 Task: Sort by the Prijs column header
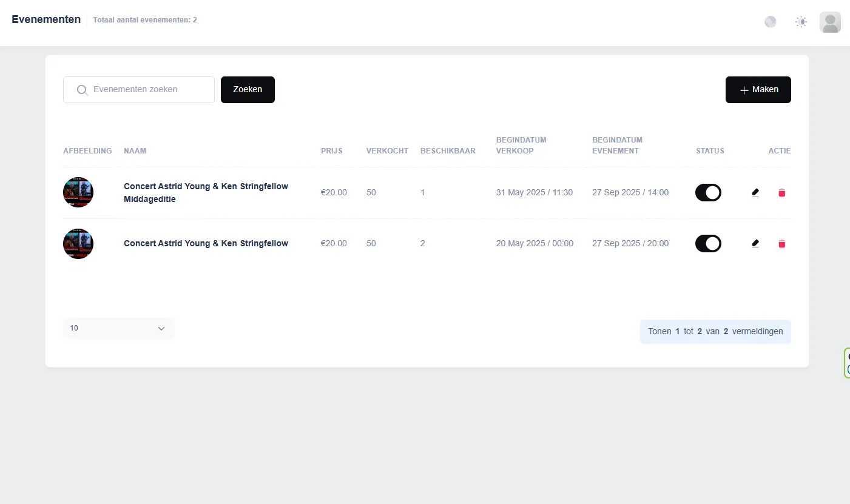pos(331,151)
